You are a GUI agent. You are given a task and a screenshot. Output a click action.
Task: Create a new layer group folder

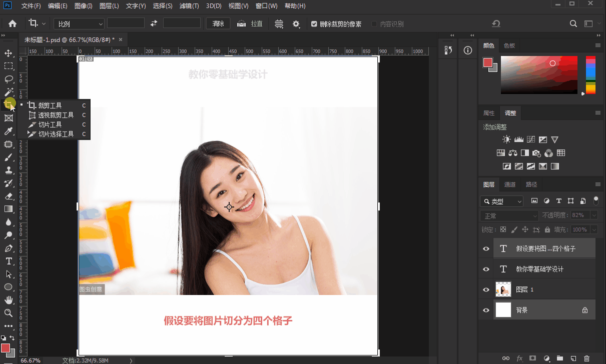coord(560,358)
